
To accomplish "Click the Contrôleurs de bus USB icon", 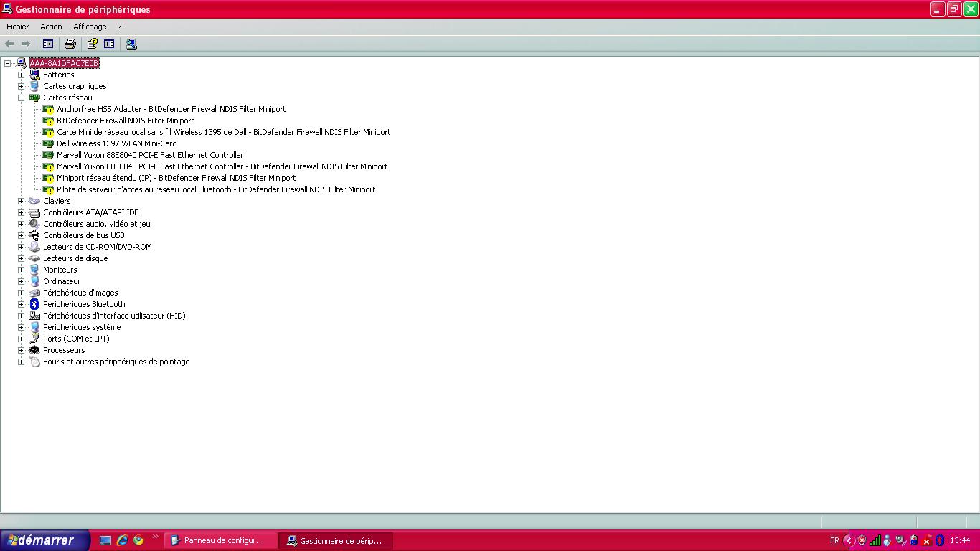I will click(34, 235).
